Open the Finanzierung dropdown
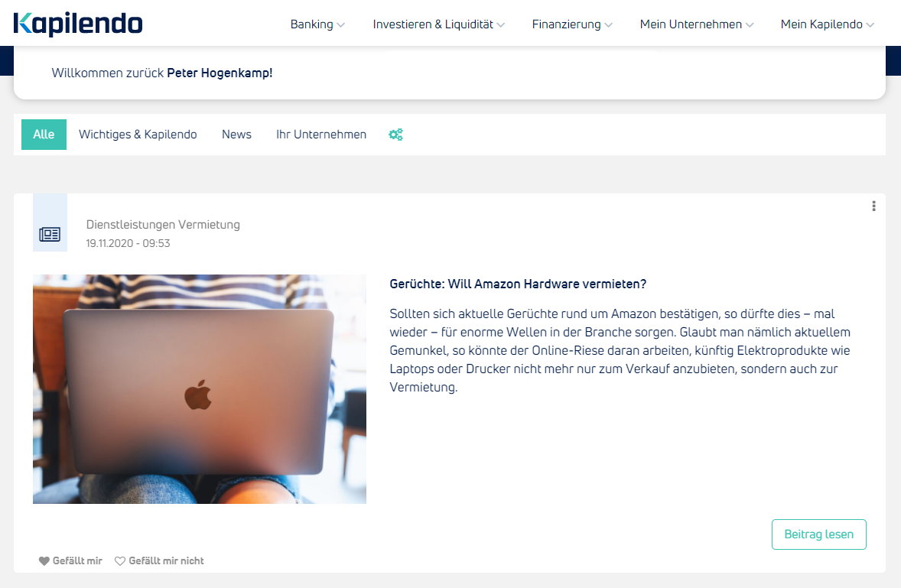The image size is (901, 588). 572,24
